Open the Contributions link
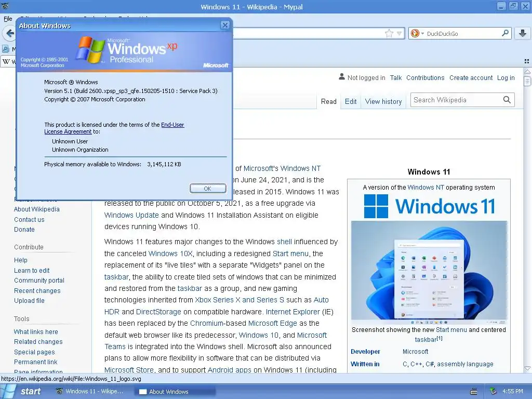Image resolution: width=532 pixels, height=399 pixels. click(425, 78)
